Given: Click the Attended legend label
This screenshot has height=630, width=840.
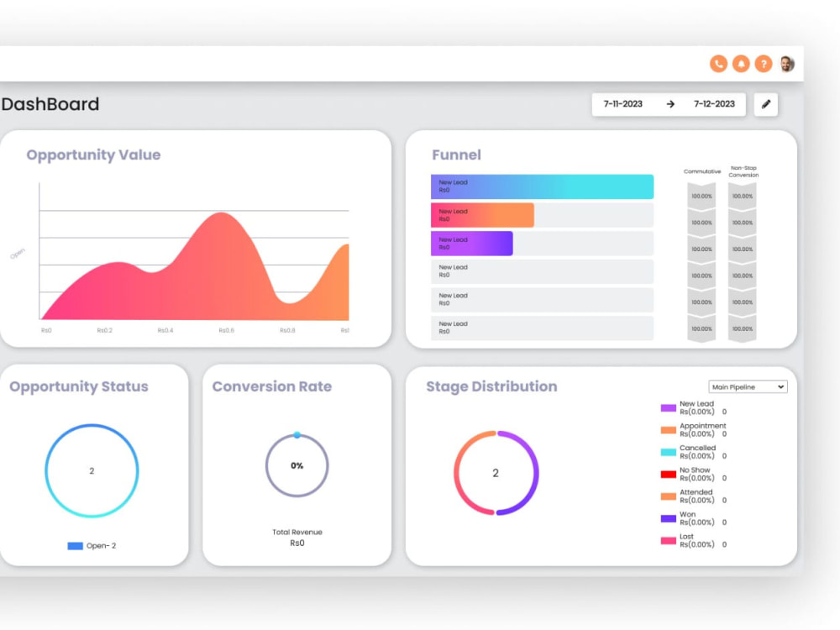Looking at the screenshot, I should point(696,491).
